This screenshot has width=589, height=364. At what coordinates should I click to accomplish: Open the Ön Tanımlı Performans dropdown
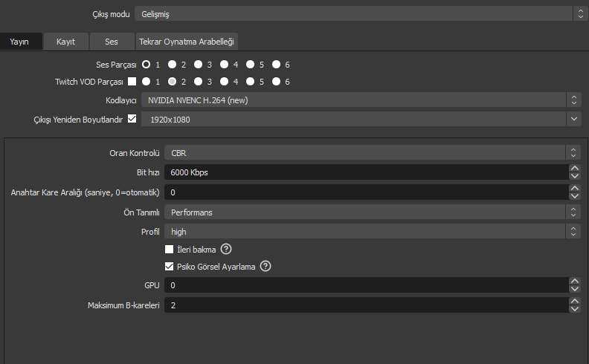(x=373, y=212)
